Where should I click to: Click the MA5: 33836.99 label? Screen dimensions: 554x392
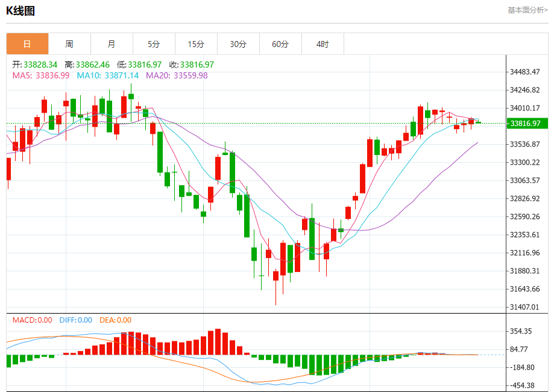pos(41,75)
